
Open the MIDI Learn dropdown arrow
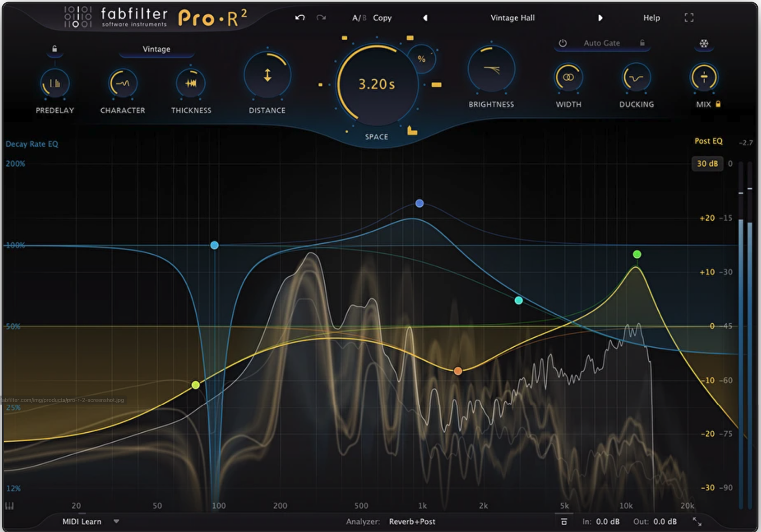(x=116, y=522)
